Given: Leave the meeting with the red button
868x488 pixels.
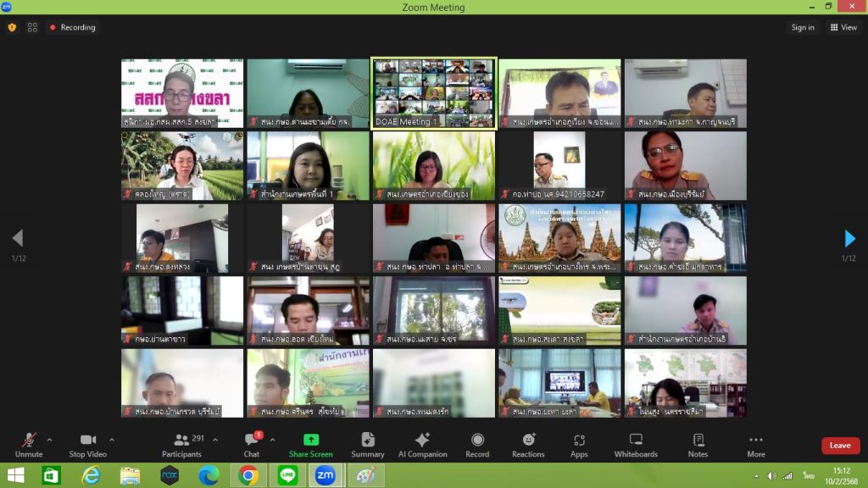Looking at the screenshot, I should pyautogui.click(x=840, y=446).
